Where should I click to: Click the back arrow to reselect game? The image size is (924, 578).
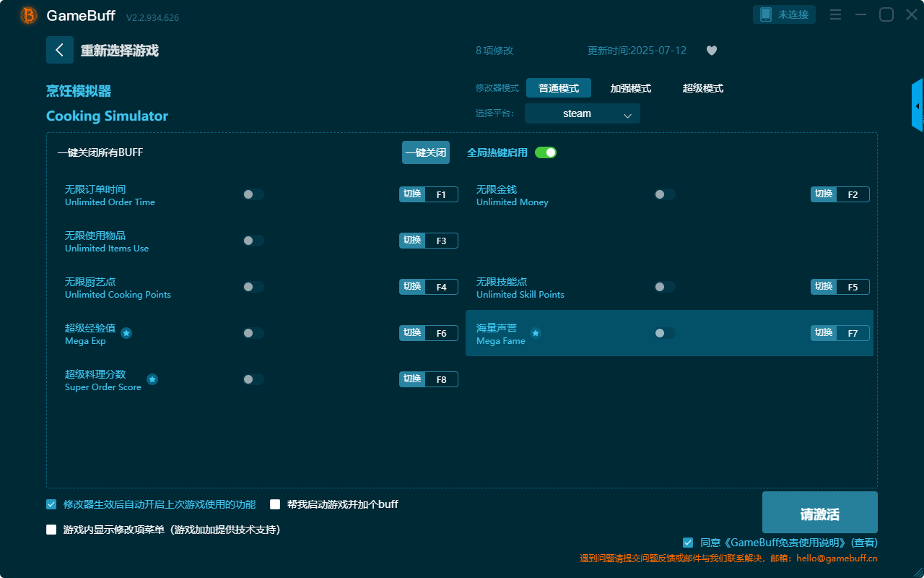click(60, 50)
